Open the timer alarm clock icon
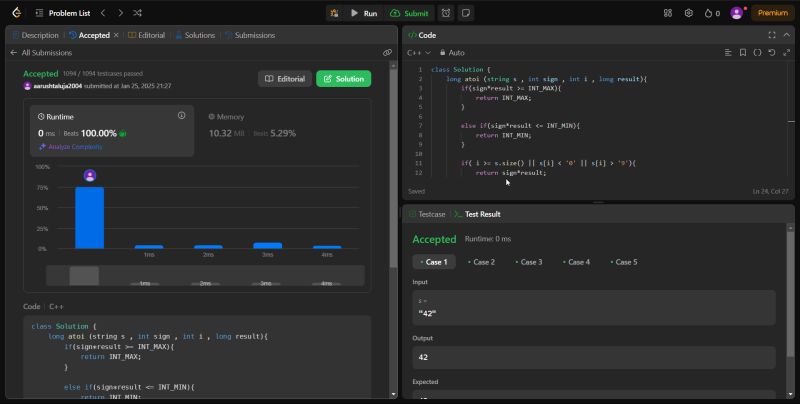The image size is (800, 404). [x=445, y=13]
